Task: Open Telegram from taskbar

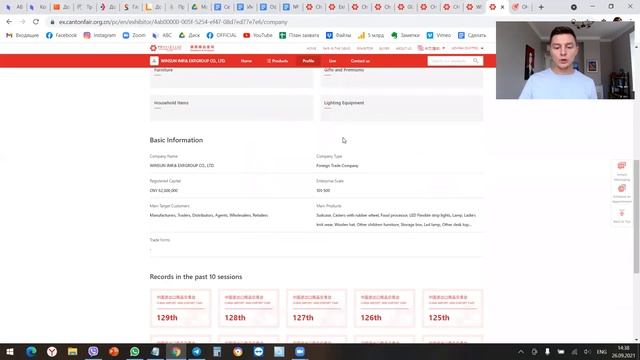Action: pos(196,351)
